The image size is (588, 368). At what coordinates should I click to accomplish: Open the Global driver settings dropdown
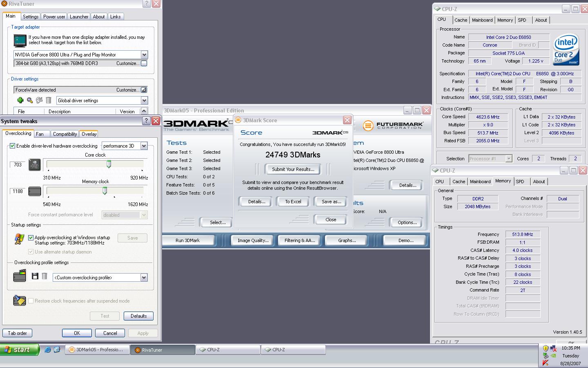coord(144,101)
